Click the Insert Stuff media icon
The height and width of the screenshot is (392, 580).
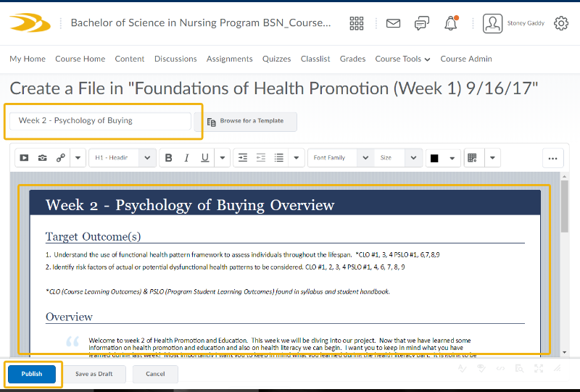(x=24, y=158)
